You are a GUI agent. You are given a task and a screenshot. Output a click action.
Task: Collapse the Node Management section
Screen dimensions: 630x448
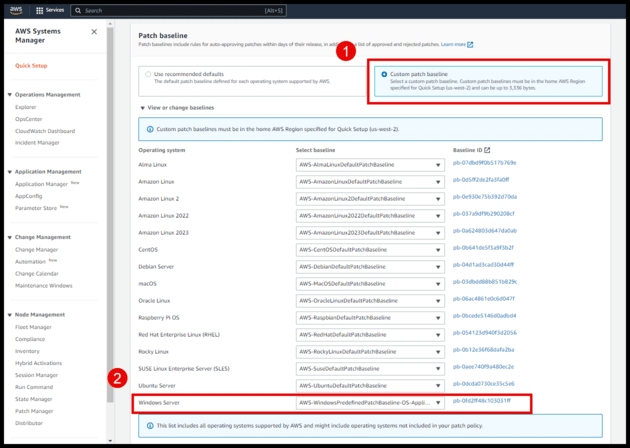click(10, 315)
